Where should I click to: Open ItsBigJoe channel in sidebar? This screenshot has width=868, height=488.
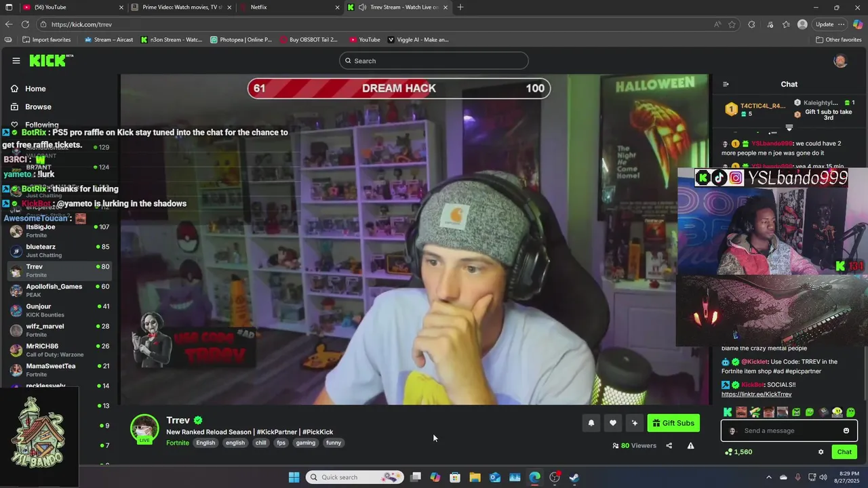coord(59,231)
